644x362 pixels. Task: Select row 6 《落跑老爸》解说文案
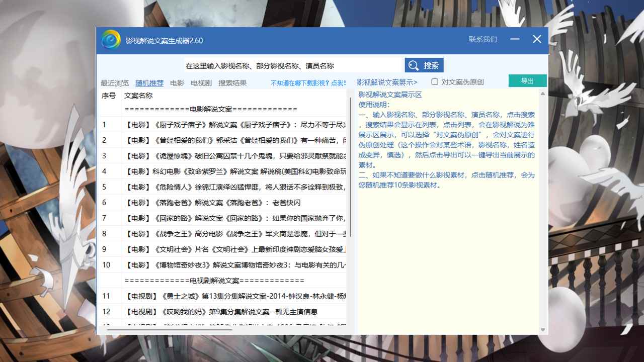pos(222,203)
